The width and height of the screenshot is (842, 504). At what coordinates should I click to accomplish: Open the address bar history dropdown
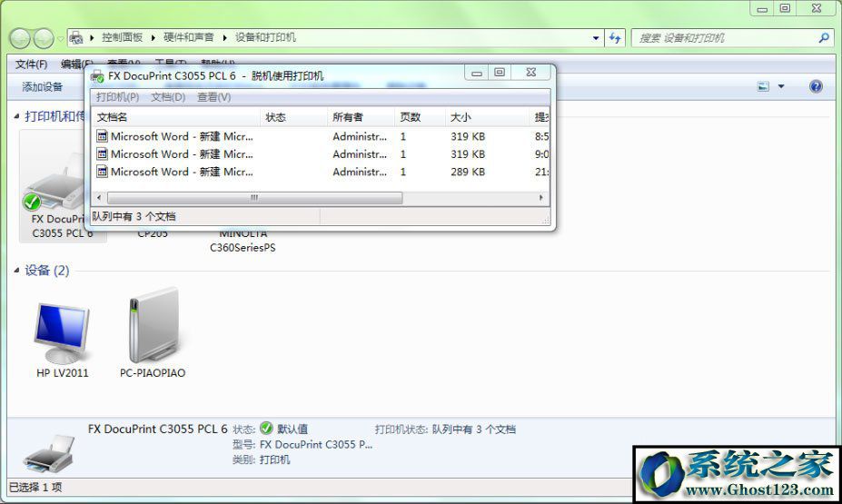coord(596,38)
